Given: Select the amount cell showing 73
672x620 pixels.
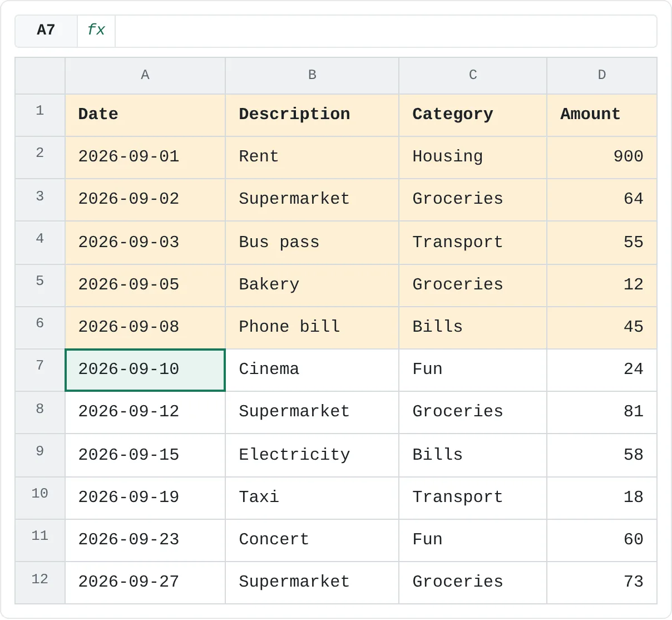Looking at the screenshot, I should [602, 583].
